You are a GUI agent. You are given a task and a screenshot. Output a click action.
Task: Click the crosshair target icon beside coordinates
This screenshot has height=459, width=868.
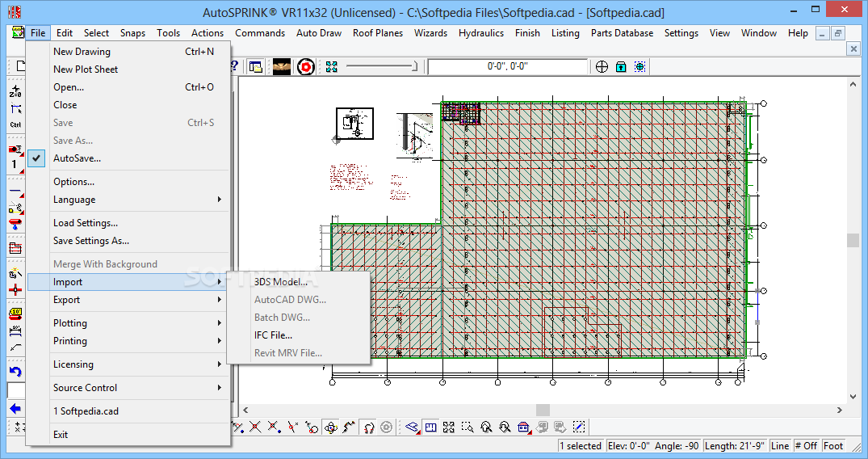pyautogui.click(x=602, y=67)
